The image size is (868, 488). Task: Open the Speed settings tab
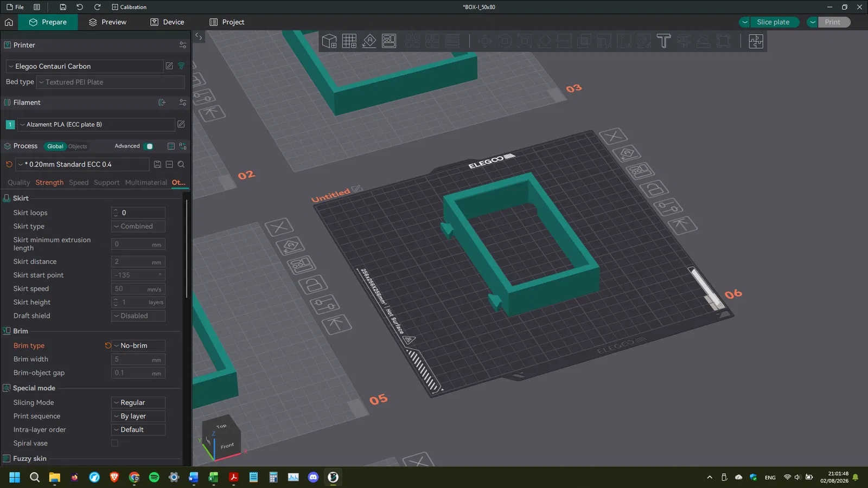click(x=79, y=183)
